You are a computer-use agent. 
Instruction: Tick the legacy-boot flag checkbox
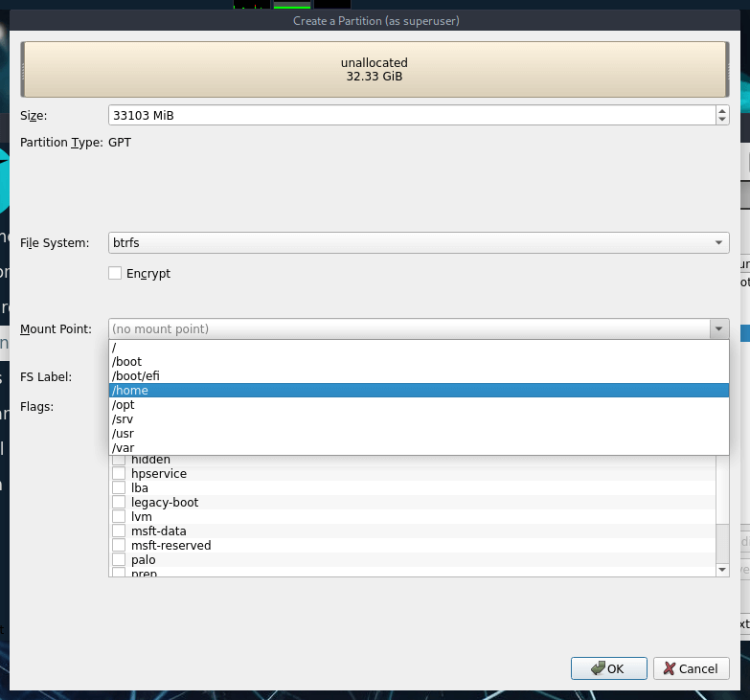pyautogui.click(x=120, y=503)
